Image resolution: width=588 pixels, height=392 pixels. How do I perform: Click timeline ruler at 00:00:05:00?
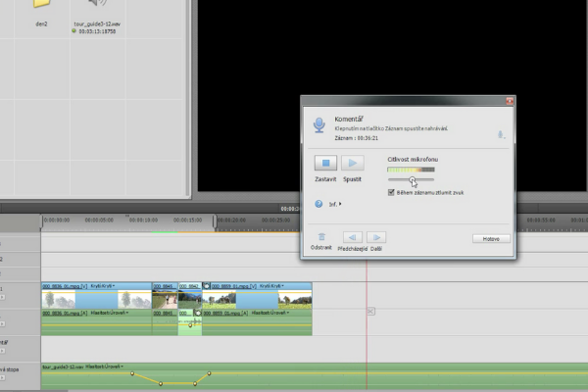[x=99, y=220]
